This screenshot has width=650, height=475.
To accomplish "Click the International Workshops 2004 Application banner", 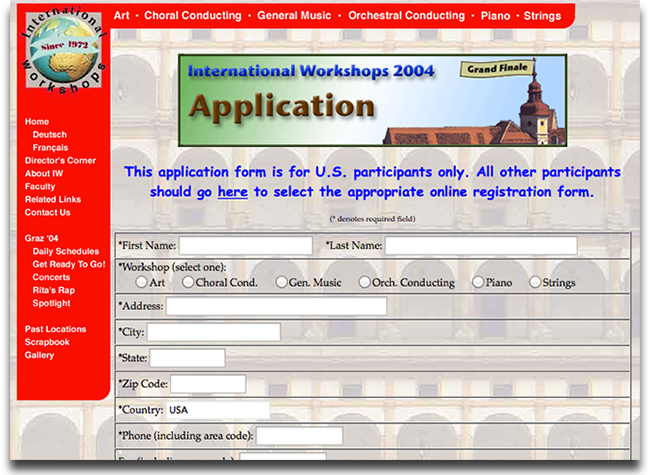I will click(x=372, y=100).
